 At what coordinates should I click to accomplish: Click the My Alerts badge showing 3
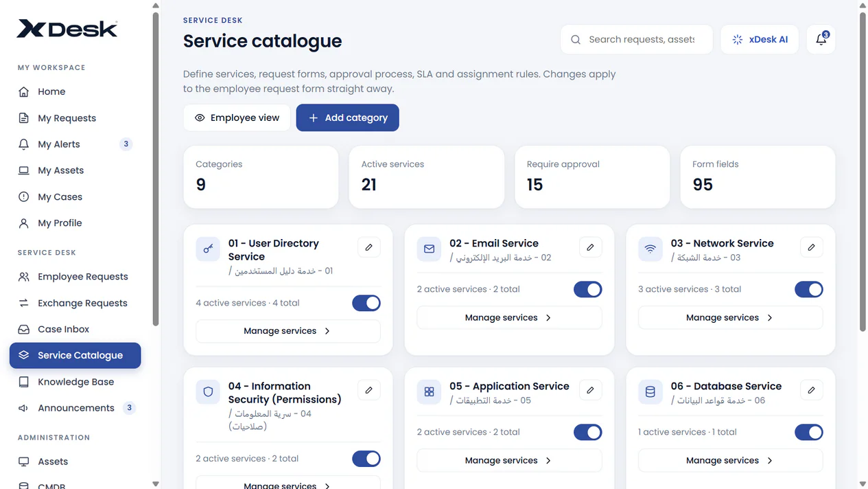pyautogui.click(x=126, y=144)
